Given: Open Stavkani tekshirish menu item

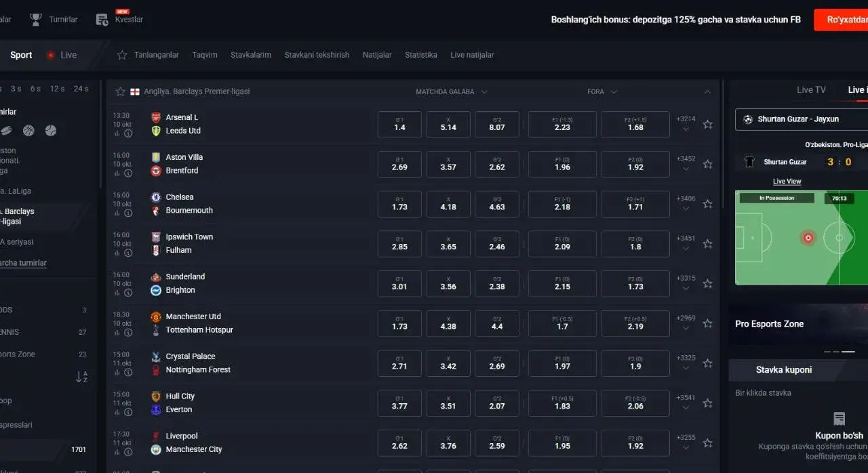Looking at the screenshot, I should tap(317, 55).
